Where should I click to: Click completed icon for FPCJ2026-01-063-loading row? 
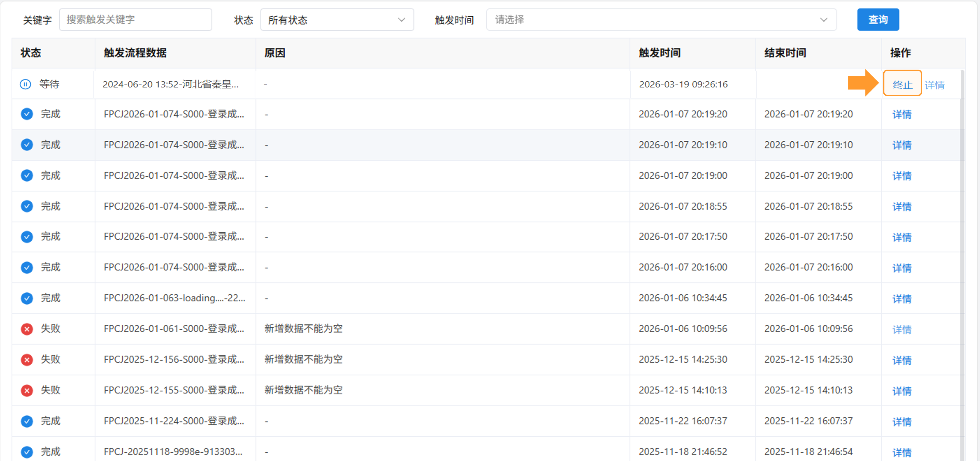tap(27, 298)
